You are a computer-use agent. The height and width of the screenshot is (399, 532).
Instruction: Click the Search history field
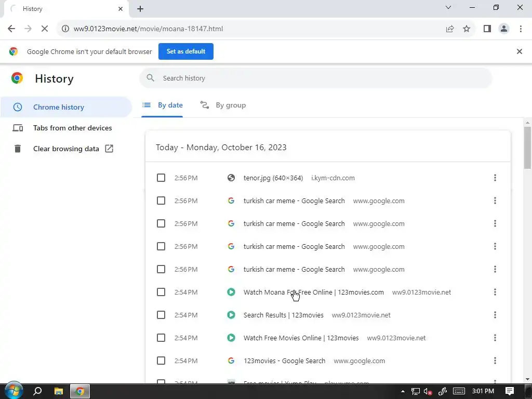315,78
